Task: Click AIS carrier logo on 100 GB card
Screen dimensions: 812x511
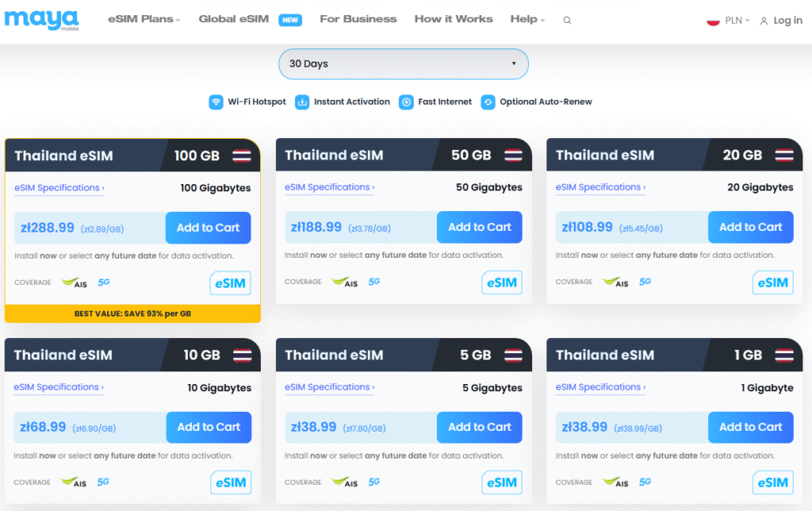Action: pyautogui.click(x=74, y=282)
